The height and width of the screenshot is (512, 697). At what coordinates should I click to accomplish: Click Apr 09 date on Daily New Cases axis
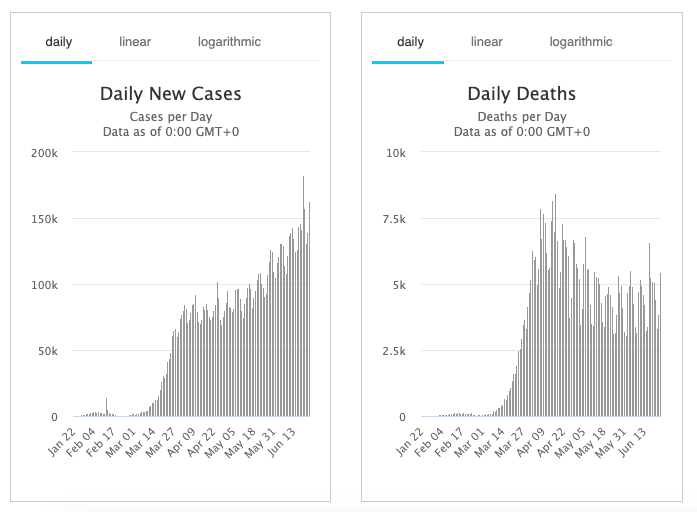point(190,442)
